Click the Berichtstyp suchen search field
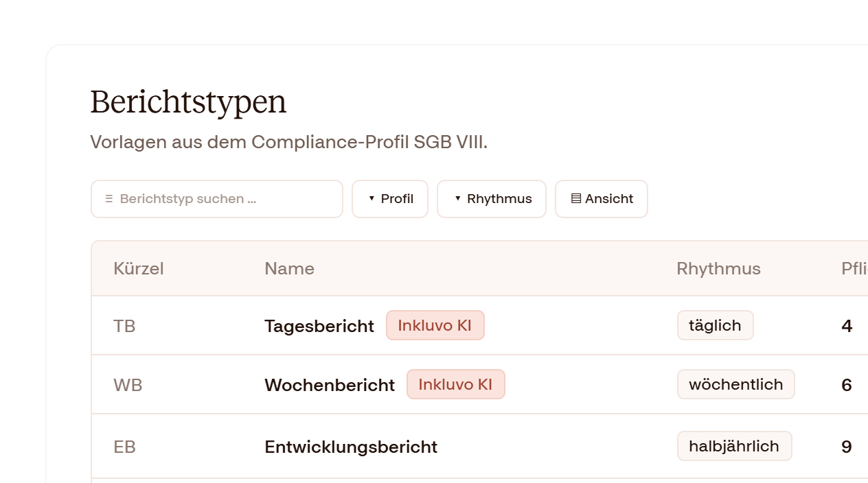The image size is (868, 483). tap(217, 199)
